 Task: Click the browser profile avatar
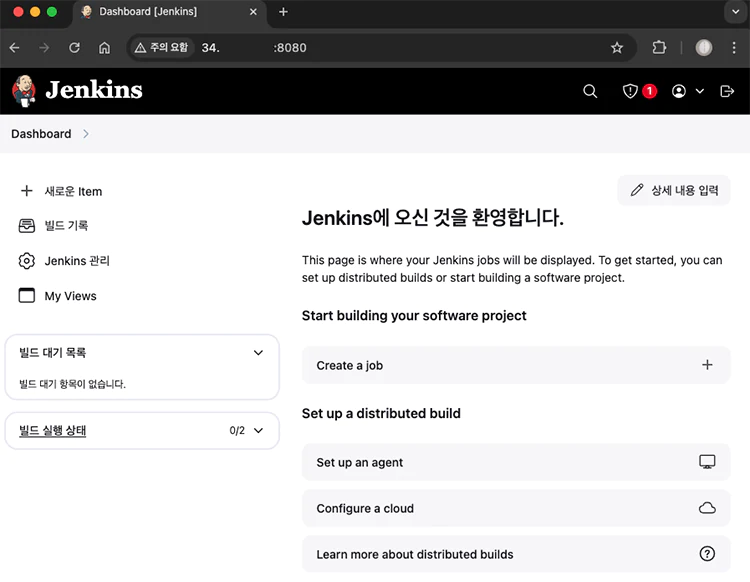[704, 47]
